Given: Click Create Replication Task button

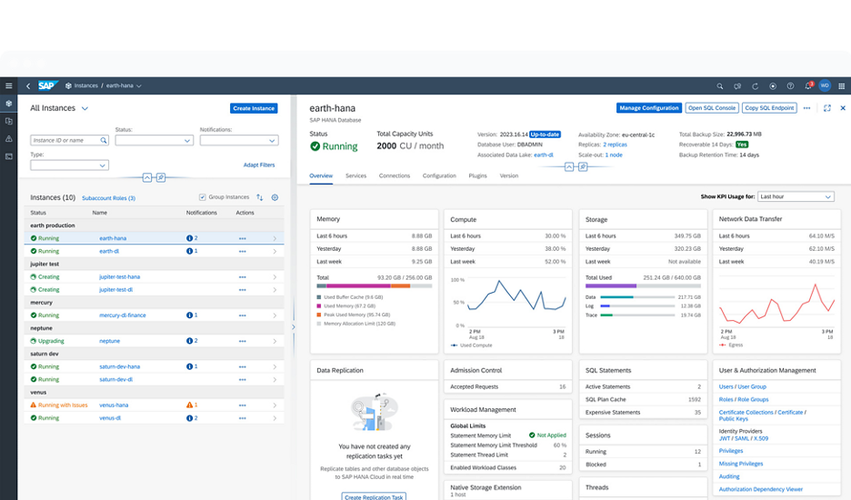Looking at the screenshot, I should click(374, 497).
